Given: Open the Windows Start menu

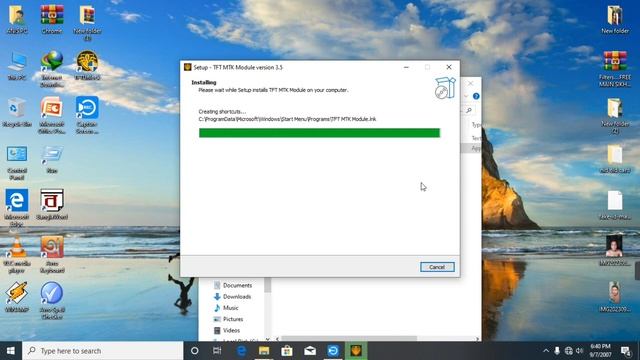Looking at the screenshot, I should 11,351.
